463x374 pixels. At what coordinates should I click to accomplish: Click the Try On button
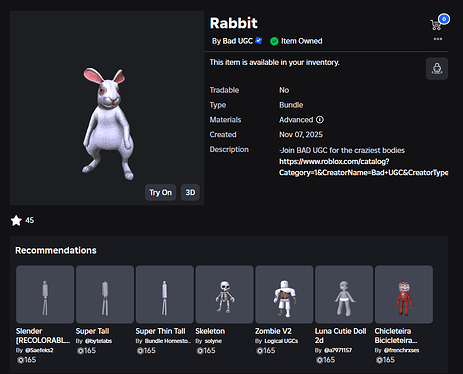(x=160, y=192)
